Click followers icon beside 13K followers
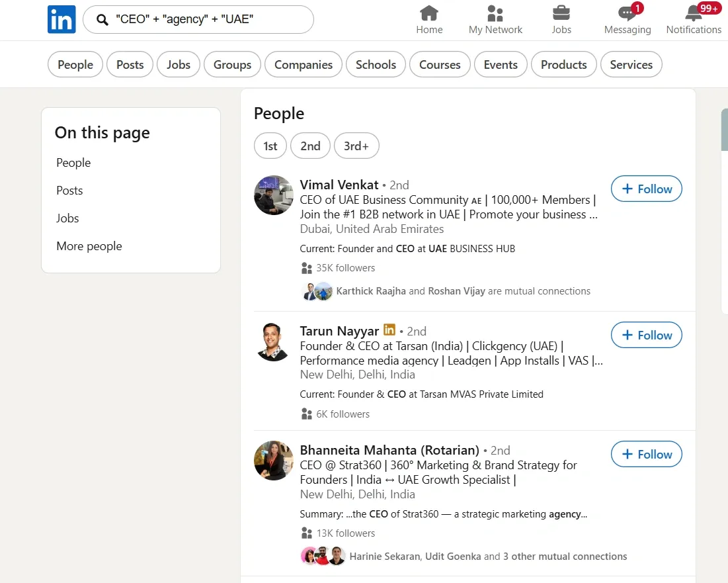Viewport: 728px width, 583px height. (306, 533)
